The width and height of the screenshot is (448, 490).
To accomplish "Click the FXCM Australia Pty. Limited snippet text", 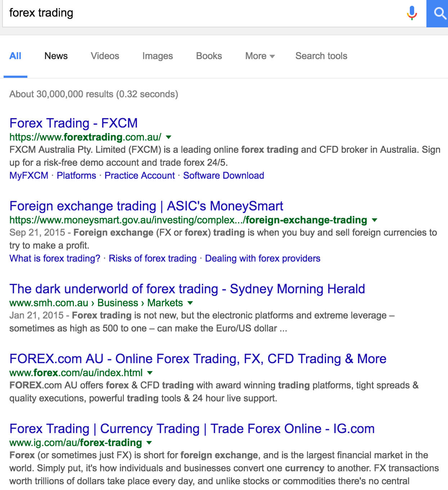I will 225,156.
